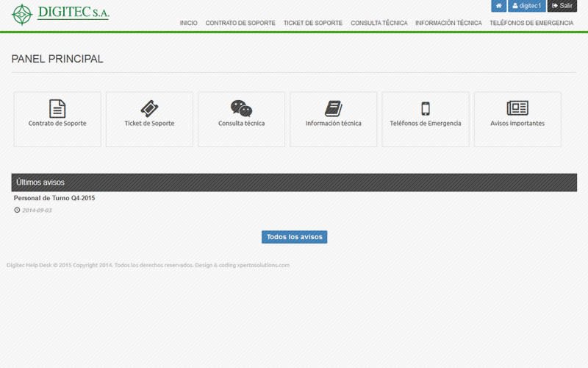Log out with the Salir button
588x368 pixels.
(x=562, y=6)
